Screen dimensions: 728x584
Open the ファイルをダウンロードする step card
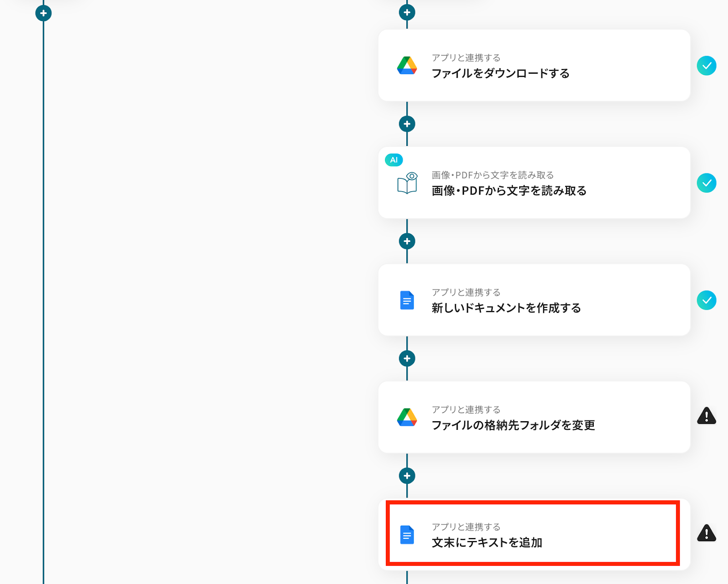click(x=534, y=65)
